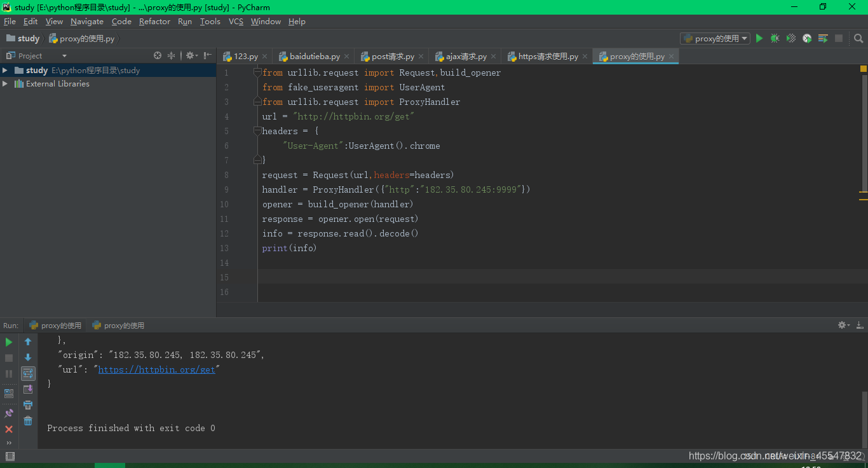Open the concurrency diagram run icon
The width and height of the screenshot is (868, 468).
(x=823, y=39)
